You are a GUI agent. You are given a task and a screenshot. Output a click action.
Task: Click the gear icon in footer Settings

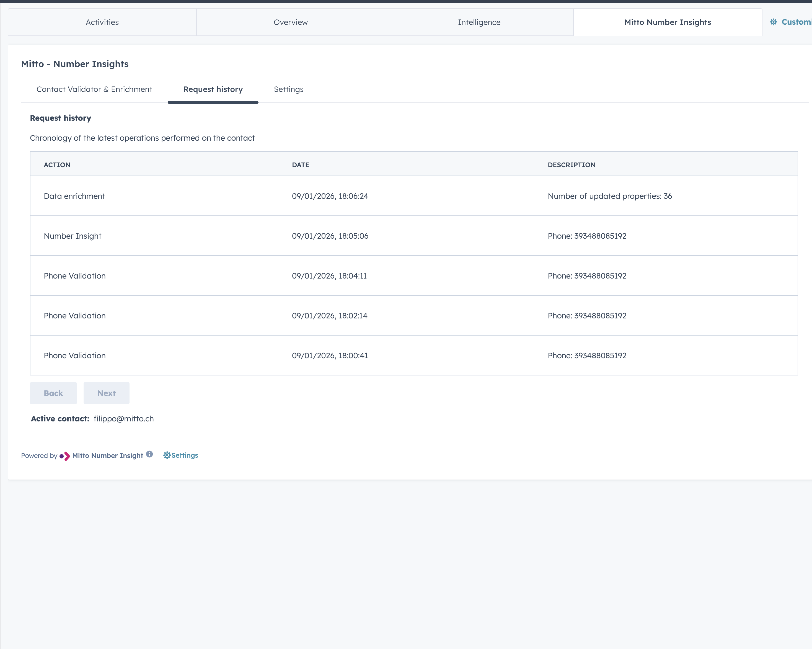(167, 455)
